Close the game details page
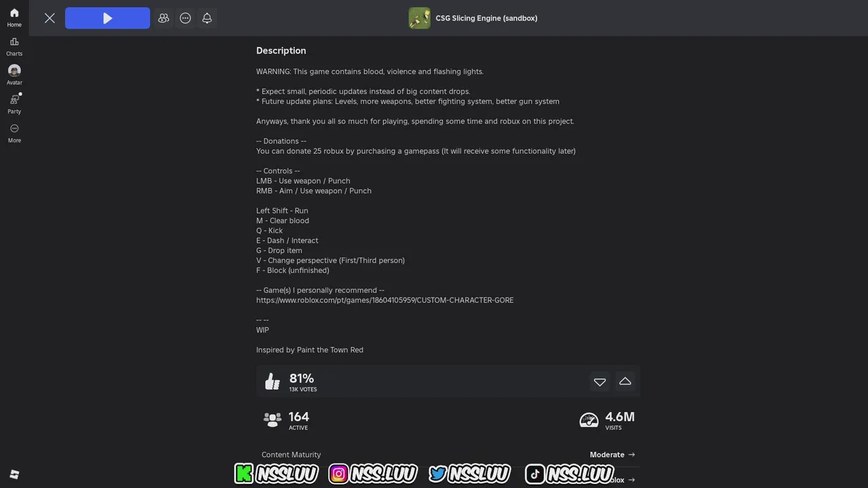868x488 pixels. coord(50,18)
